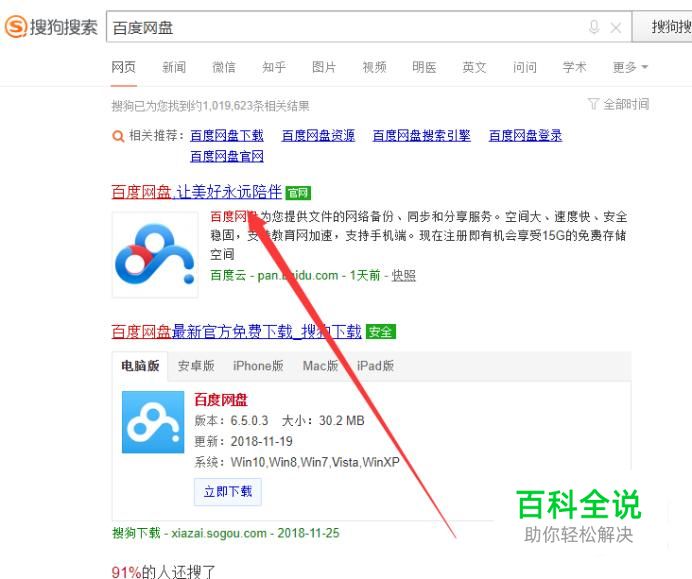Select the iPad版 download tab
Image resolution: width=692 pixels, height=579 pixels.
pos(376,366)
